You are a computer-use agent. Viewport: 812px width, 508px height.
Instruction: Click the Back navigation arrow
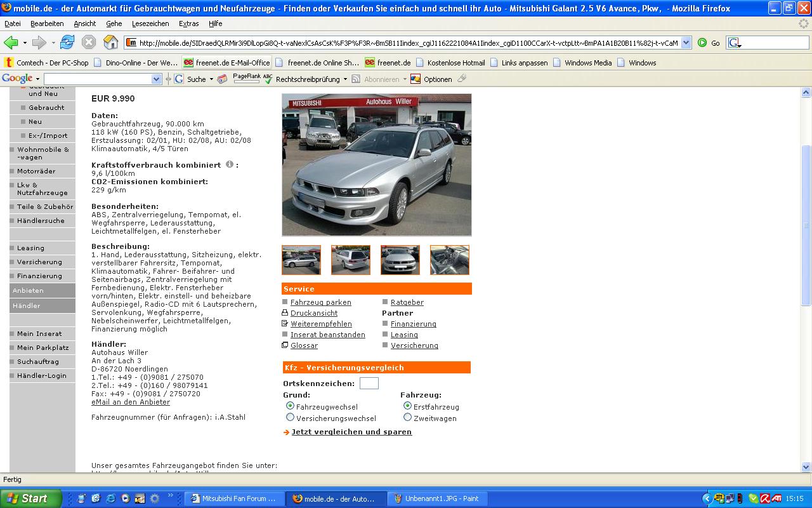click(11, 43)
